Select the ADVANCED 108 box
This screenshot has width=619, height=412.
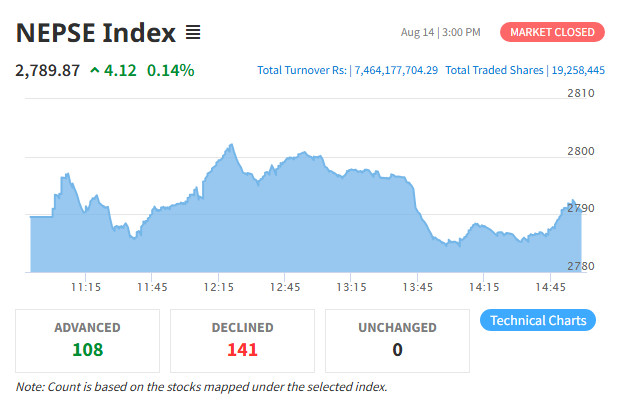pos(88,341)
